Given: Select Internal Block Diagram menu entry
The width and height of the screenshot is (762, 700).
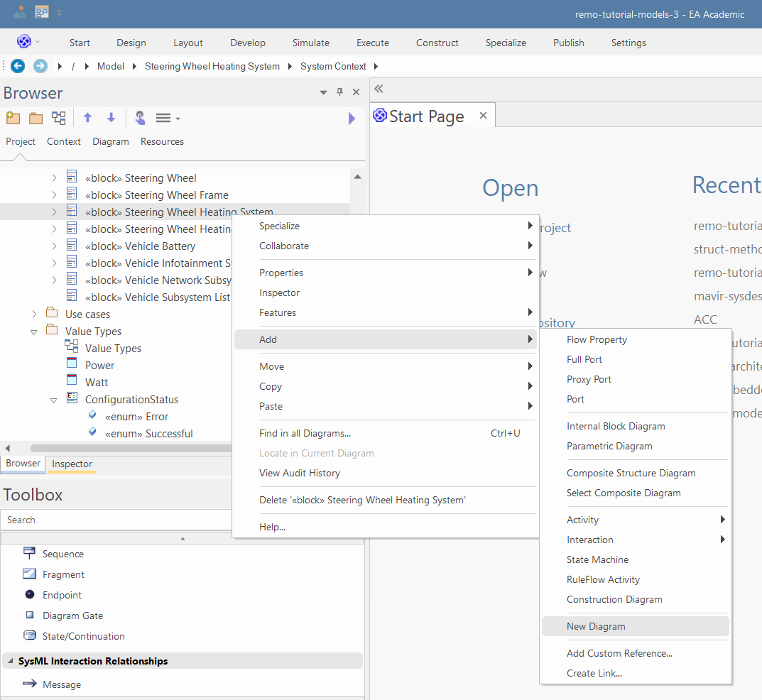Looking at the screenshot, I should [616, 426].
